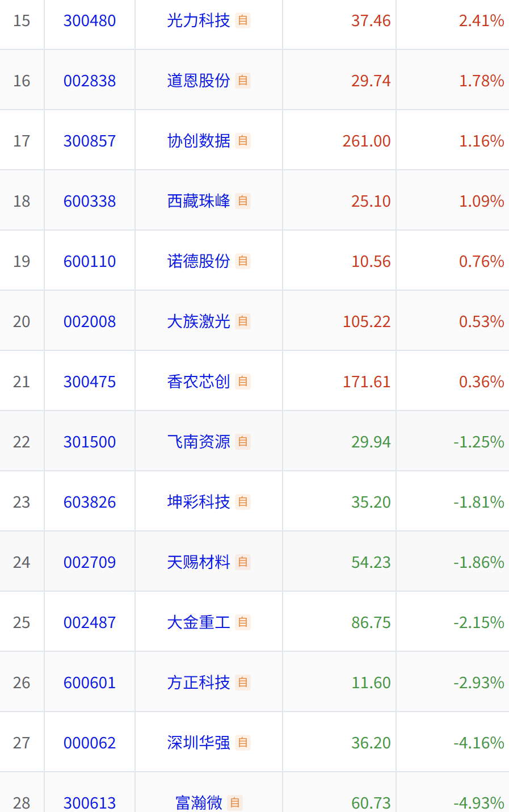This screenshot has height=812, width=509.
Task: Click the 自 icon beside 诺德股份
Action: click(x=243, y=261)
